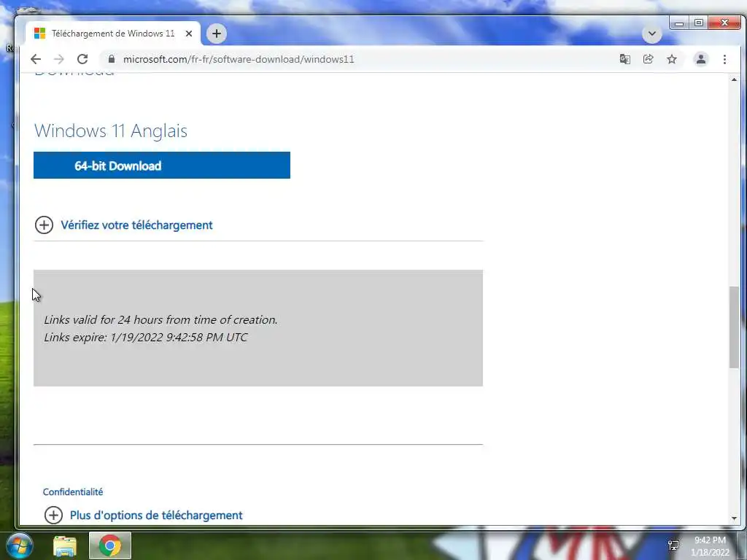Restore down the Chrome window
This screenshot has width=747, height=560.
pos(698,23)
